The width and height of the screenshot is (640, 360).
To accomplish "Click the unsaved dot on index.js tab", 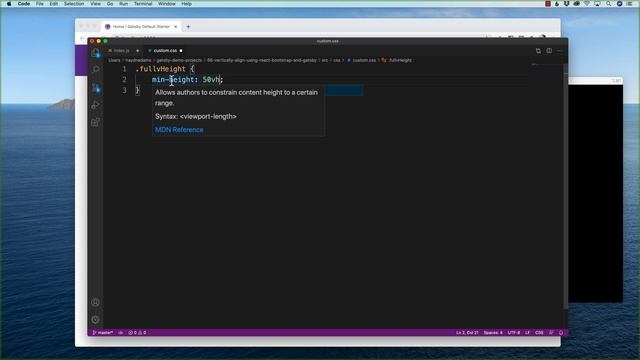I will tap(138, 51).
